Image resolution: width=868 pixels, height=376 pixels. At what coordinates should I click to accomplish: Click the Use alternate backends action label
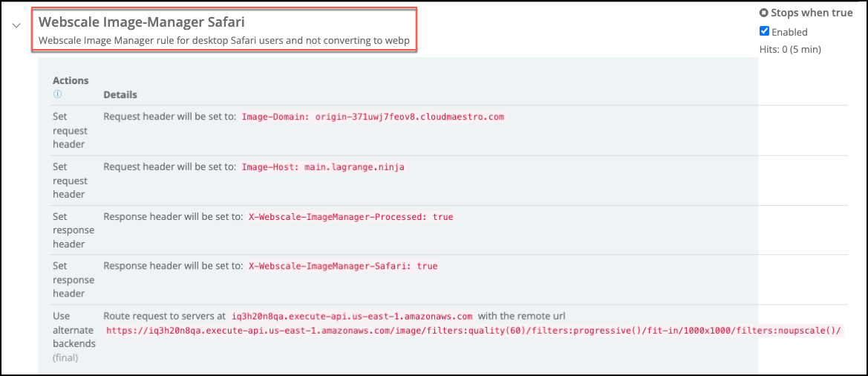tap(74, 330)
